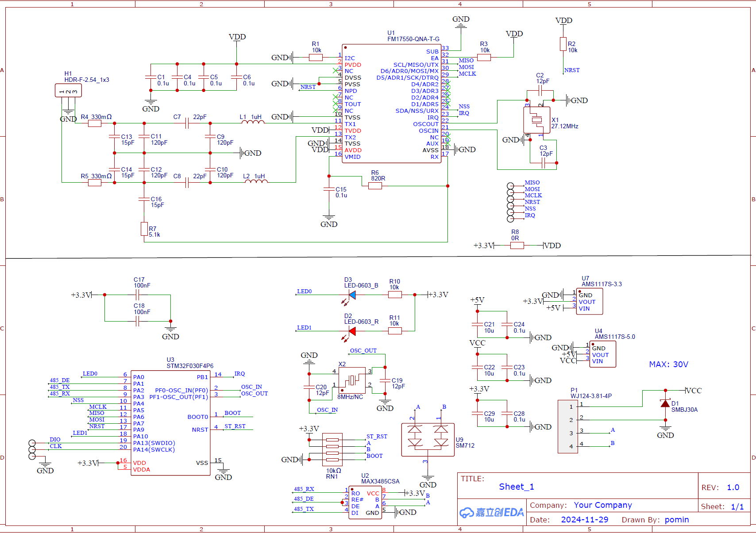Select the SM712 TVS array U9 symbol
756x533 pixels.
(x=428, y=440)
